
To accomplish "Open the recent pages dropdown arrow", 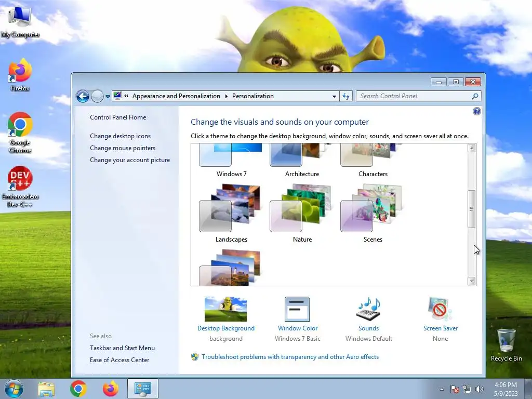I will [108, 96].
